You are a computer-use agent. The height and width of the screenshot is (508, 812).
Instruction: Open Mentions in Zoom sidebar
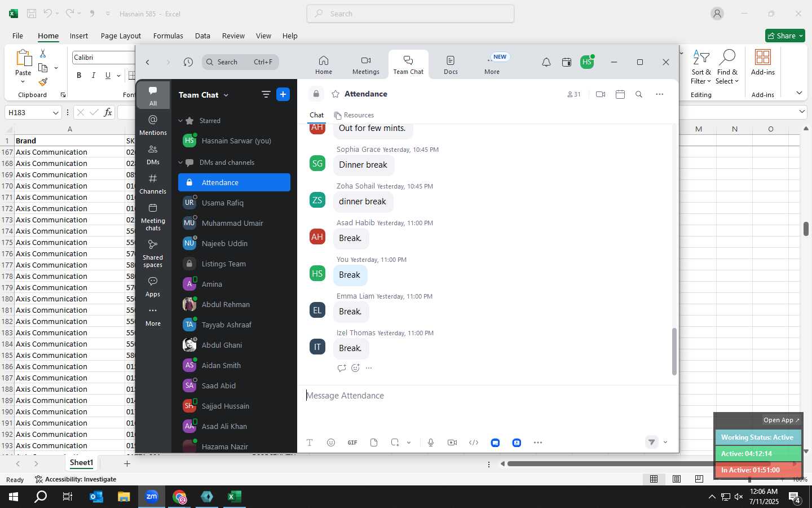click(x=153, y=125)
